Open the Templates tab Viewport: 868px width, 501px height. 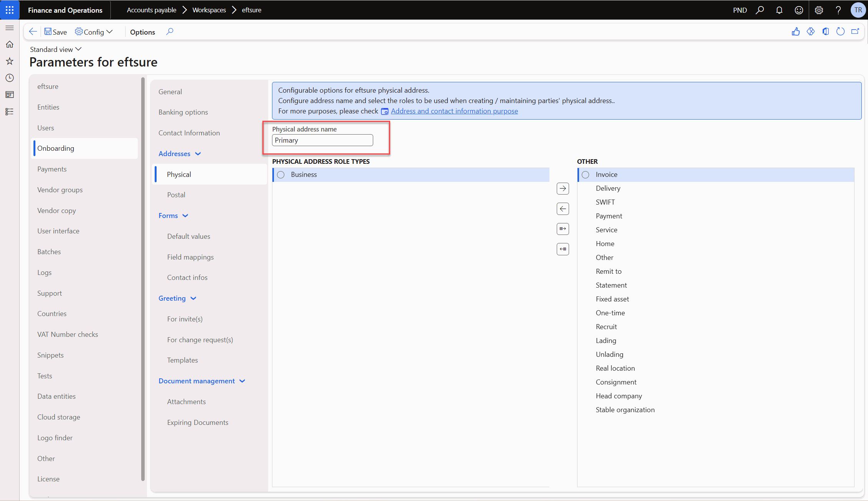tap(182, 360)
